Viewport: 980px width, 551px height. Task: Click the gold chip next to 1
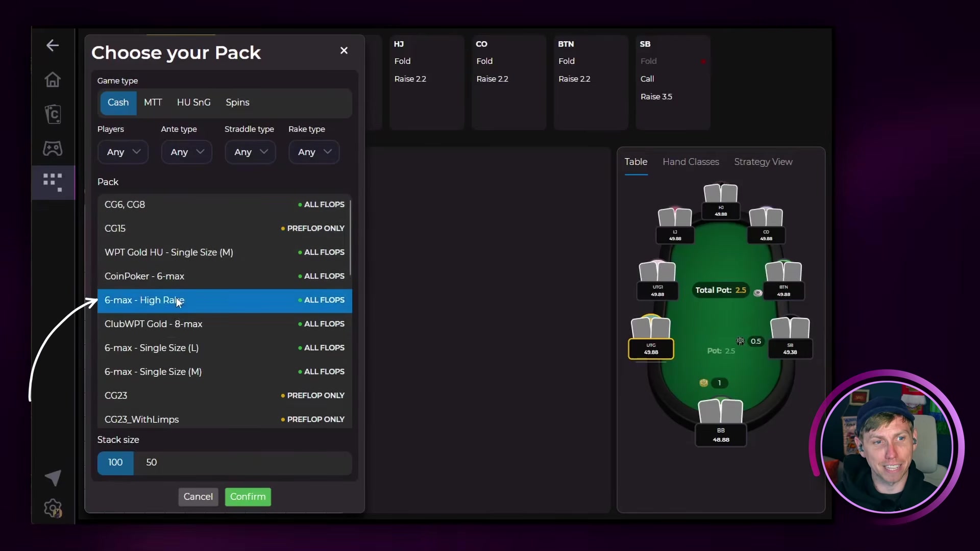pyautogui.click(x=704, y=383)
